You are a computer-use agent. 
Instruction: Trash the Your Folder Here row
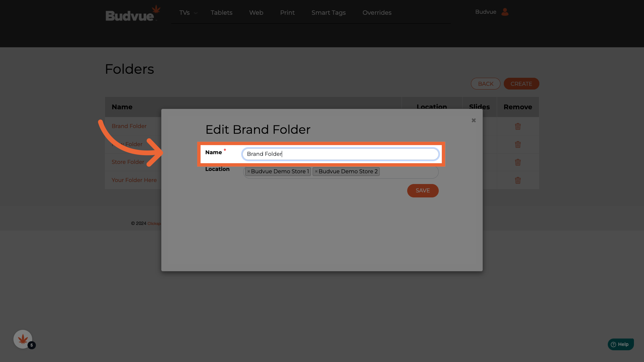click(518, 180)
